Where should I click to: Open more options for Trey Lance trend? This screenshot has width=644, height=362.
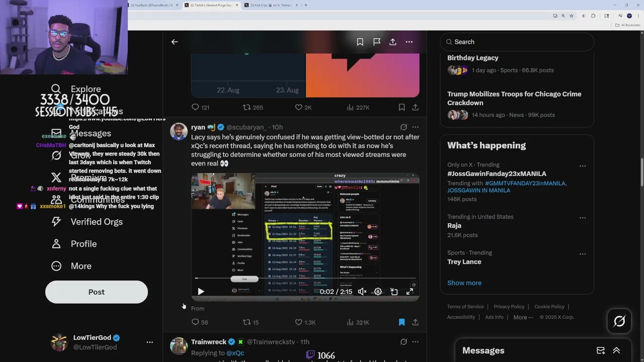[x=583, y=254]
